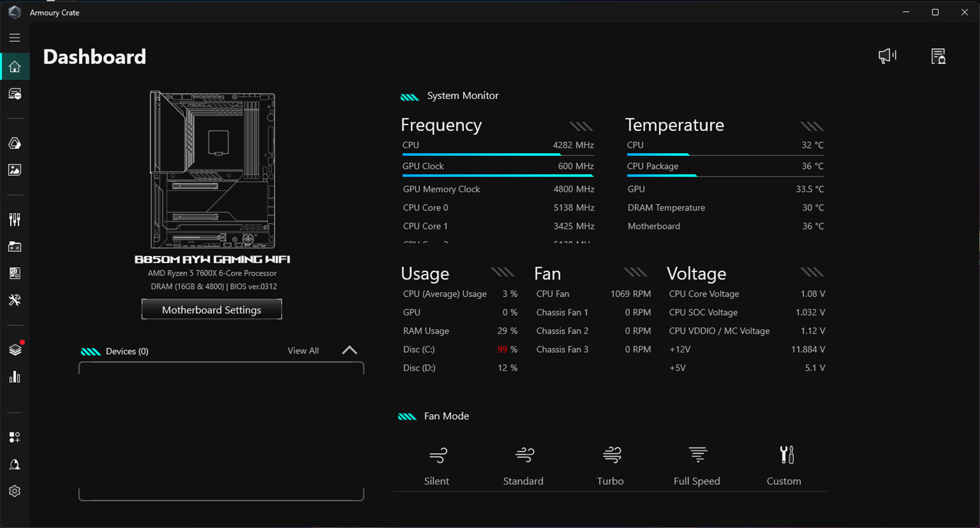This screenshot has height=528, width=980.
Task: Click the B850M AYW GAMING WIFI name
Action: point(212,259)
